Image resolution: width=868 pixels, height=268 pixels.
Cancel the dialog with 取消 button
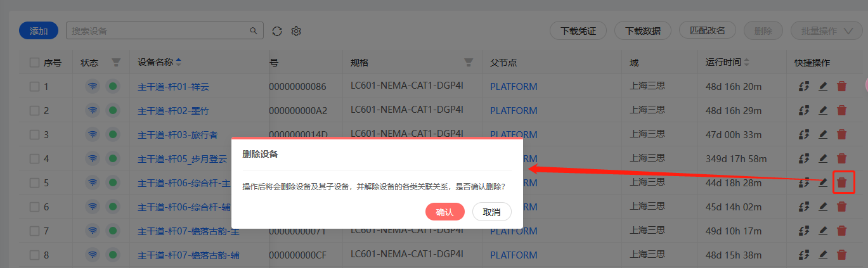click(491, 212)
